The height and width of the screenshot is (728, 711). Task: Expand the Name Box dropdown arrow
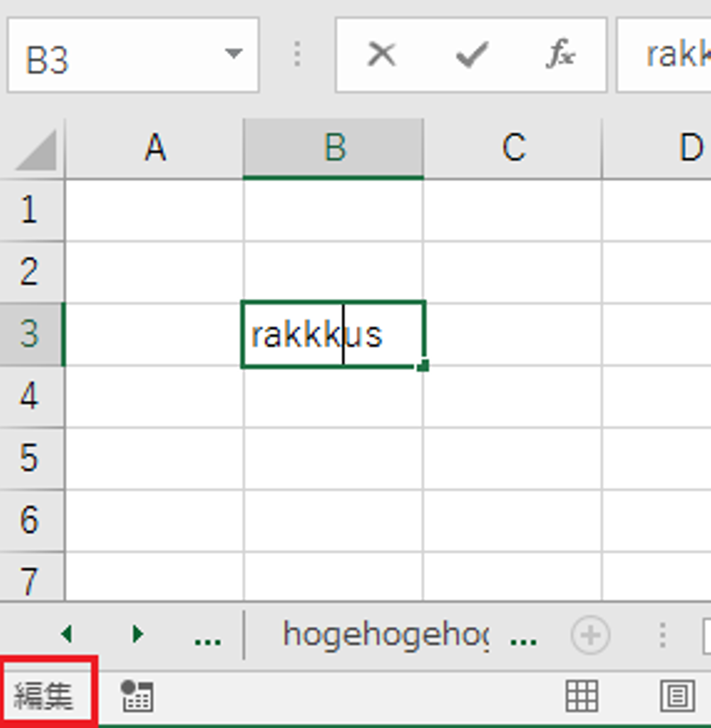[233, 53]
